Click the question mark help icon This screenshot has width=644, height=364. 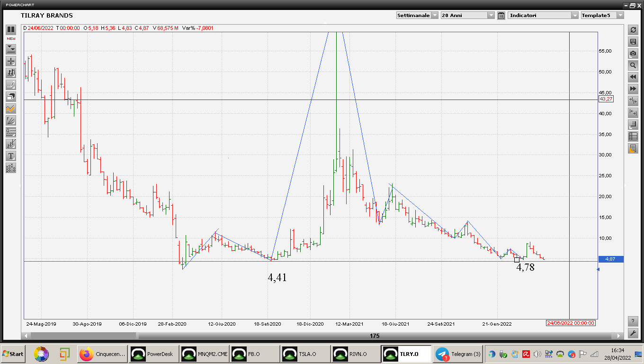point(633,321)
